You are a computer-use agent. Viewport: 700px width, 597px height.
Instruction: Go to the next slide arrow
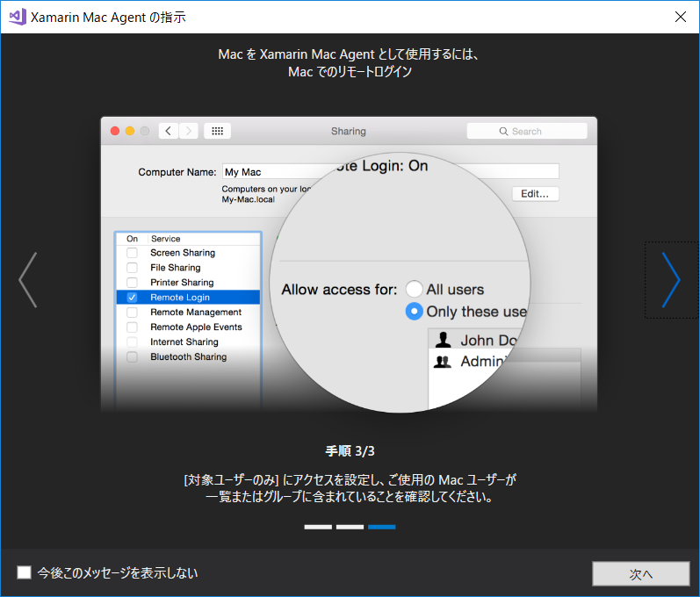671,280
